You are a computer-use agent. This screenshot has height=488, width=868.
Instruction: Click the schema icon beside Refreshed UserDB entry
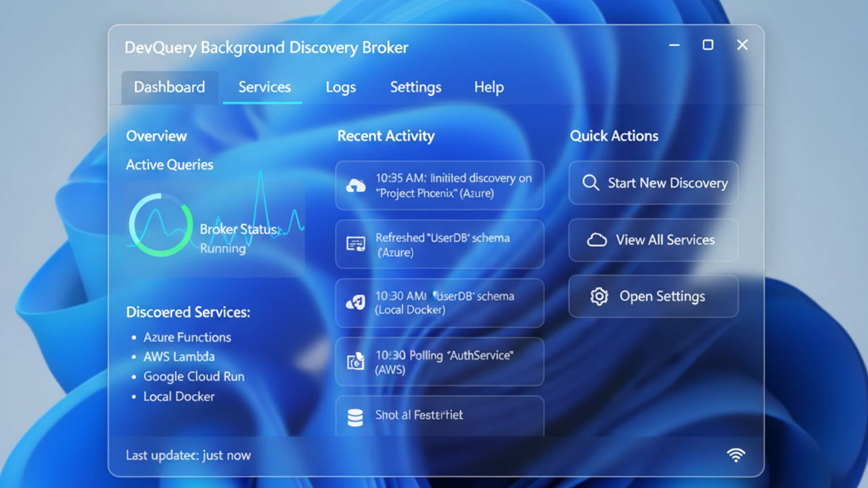[x=356, y=244]
